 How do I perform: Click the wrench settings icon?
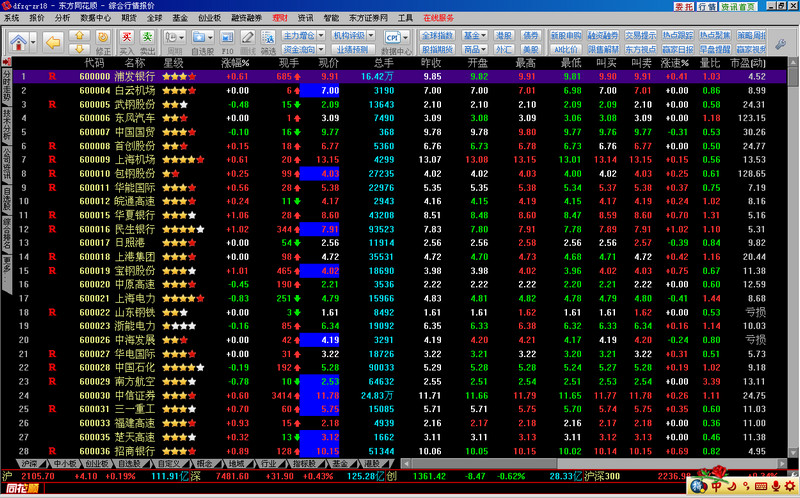pyautogui.click(x=781, y=44)
